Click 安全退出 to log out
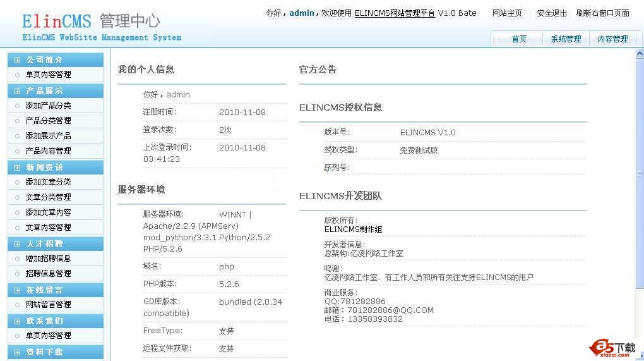 (x=552, y=13)
